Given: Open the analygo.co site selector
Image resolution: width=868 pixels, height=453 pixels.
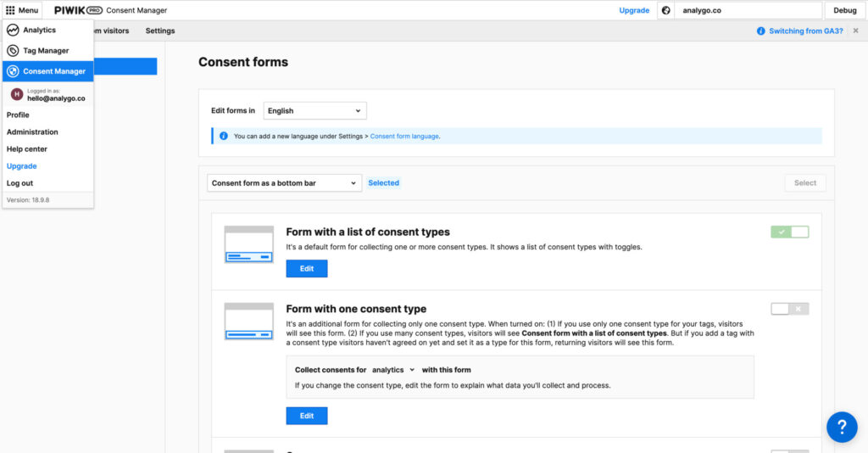Looking at the screenshot, I should click(x=748, y=10).
